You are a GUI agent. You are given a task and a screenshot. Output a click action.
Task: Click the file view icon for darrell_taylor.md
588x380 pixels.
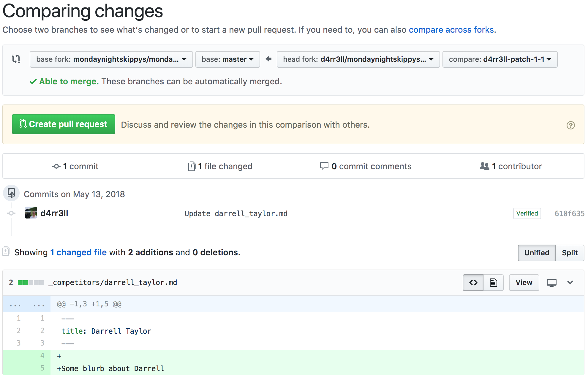tap(493, 283)
